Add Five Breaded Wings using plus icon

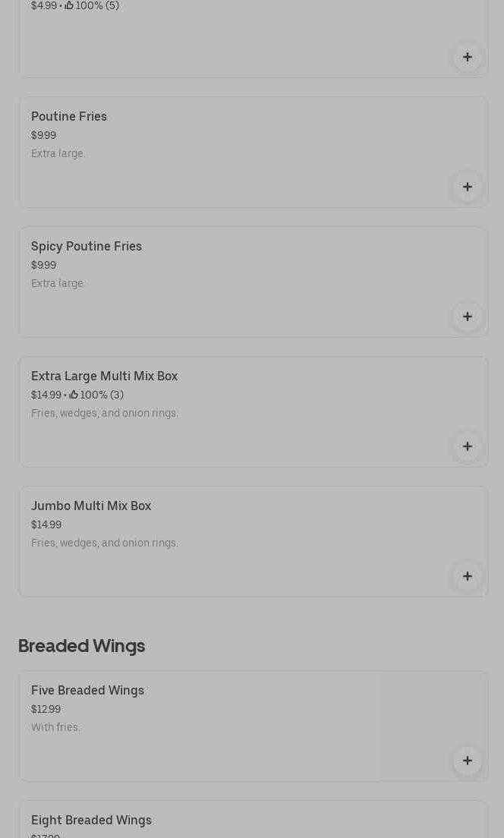[x=467, y=761]
